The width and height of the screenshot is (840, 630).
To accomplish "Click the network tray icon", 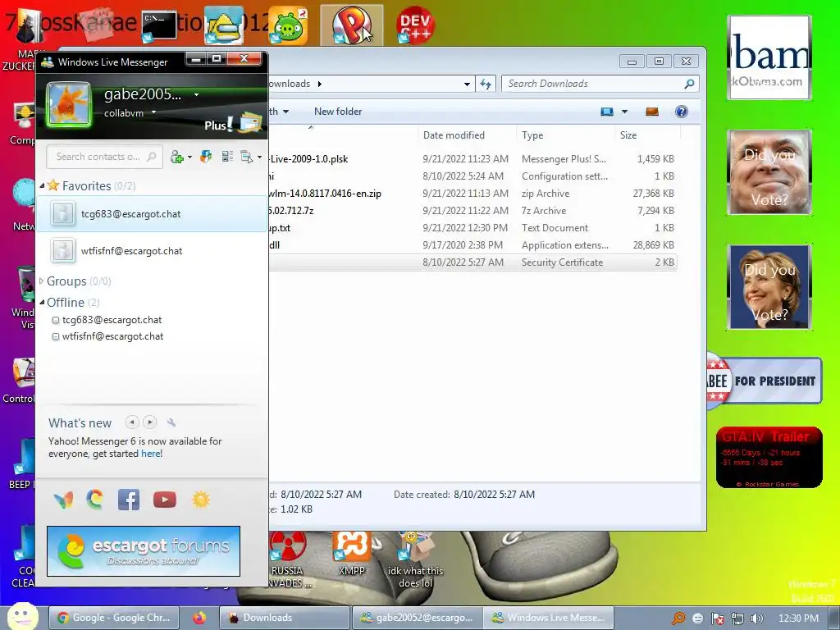I will coord(737,619).
